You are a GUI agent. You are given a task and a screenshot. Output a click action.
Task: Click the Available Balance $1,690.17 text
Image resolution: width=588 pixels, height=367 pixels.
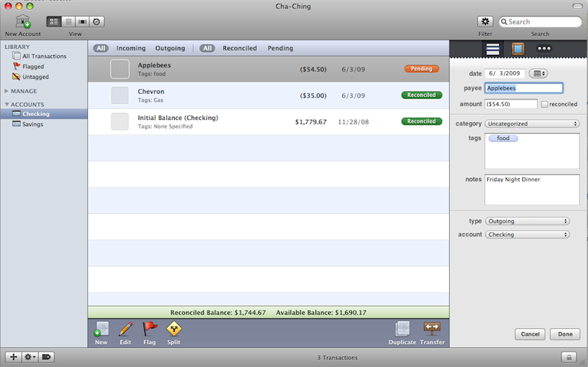pyautogui.click(x=321, y=313)
